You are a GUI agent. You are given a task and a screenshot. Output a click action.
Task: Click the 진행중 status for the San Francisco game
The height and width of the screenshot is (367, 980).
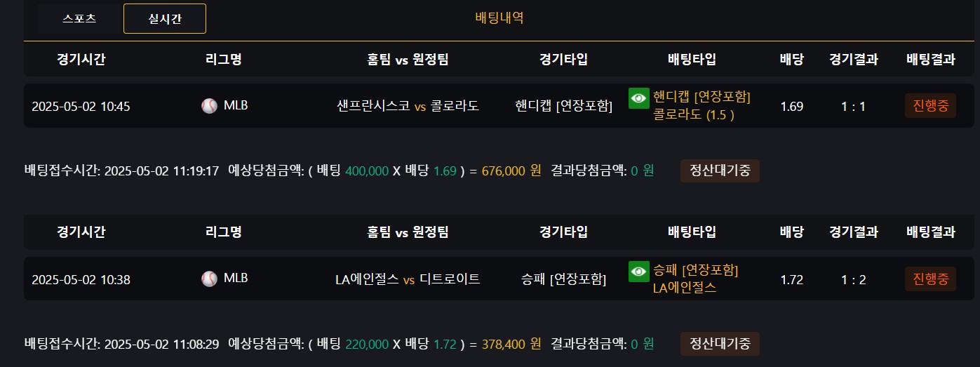pos(930,106)
